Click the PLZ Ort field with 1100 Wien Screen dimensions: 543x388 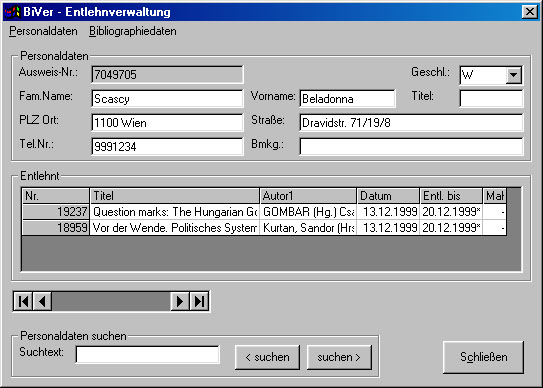[x=167, y=123]
